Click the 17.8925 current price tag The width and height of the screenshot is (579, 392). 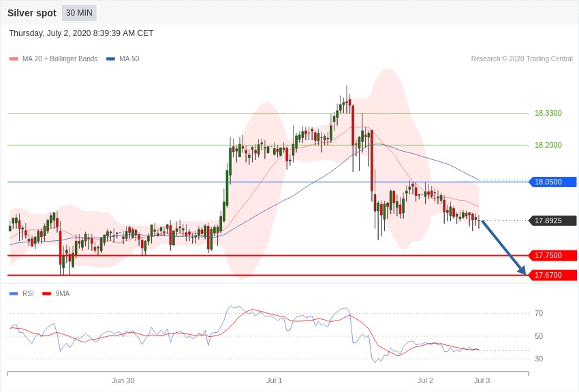(553, 220)
